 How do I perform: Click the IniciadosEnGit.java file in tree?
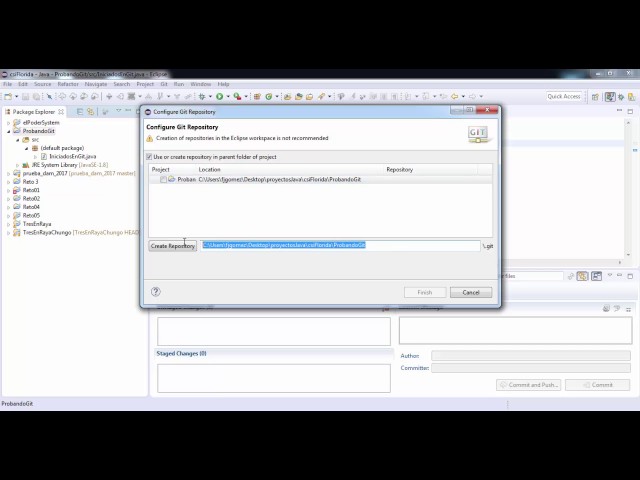(73, 156)
